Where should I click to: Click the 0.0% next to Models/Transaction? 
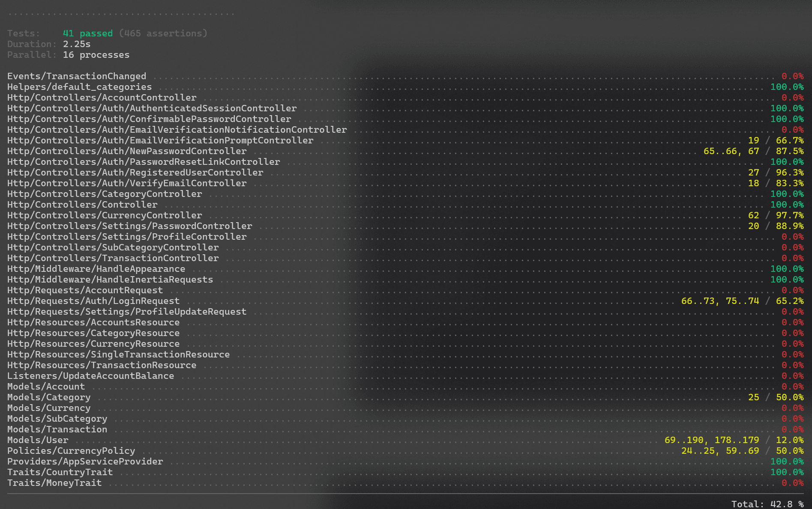tap(793, 429)
